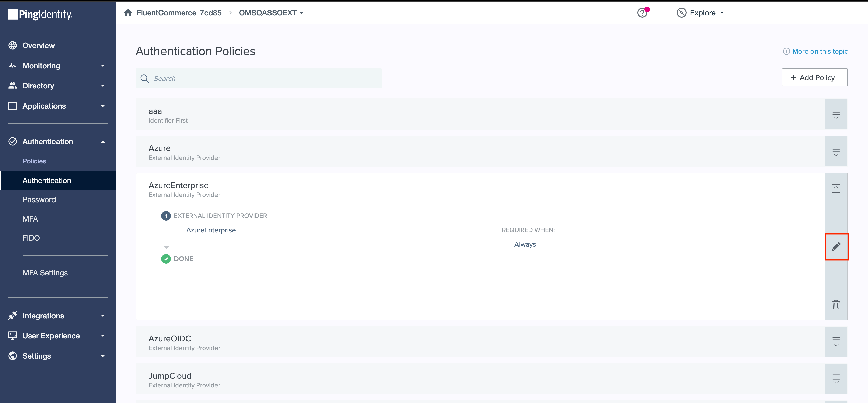Click the search magnifier icon
The height and width of the screenshot is (403, 868).
[145, 78]
